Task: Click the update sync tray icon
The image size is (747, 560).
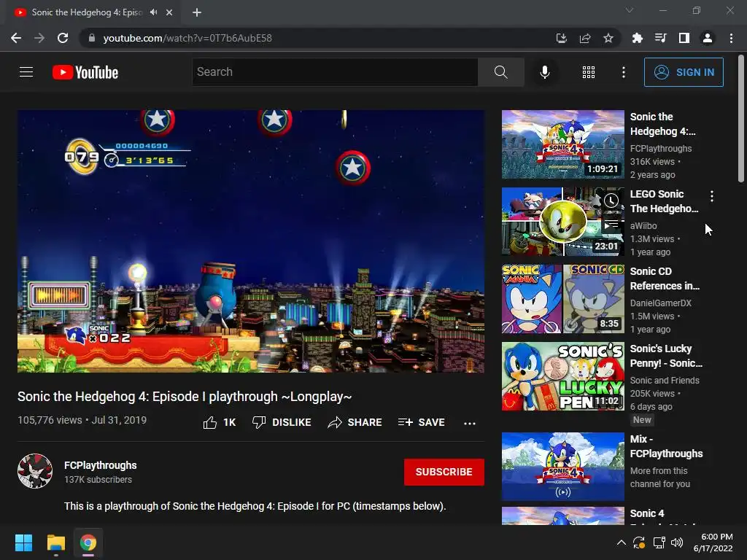Action: click(639, 542)
